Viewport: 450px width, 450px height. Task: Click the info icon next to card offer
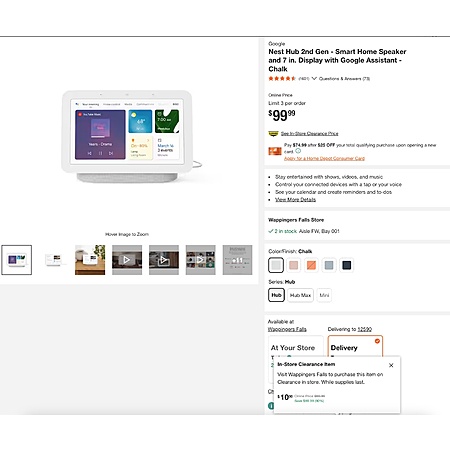click(298, 151)
